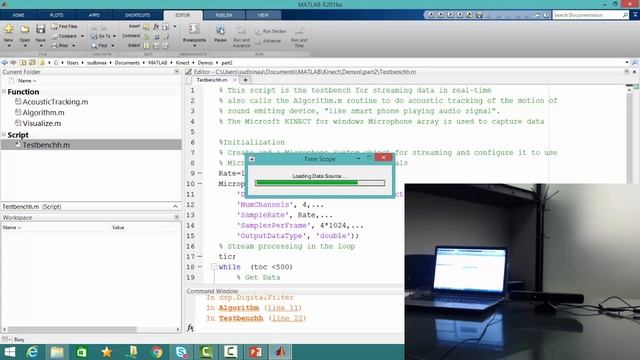This screenshot has width=640, height=360.
Task: Click Advance in the Run group
Action: [268, 41]
